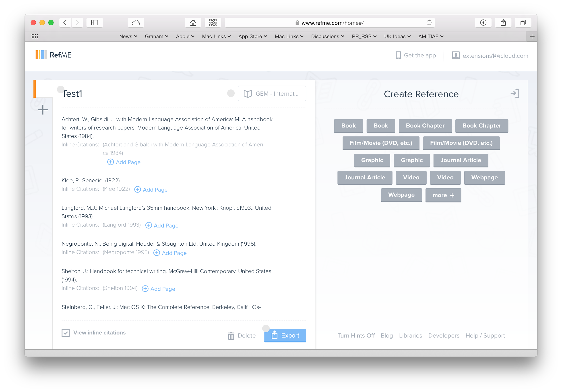Click Turn Hints Off link
The height and width of the screenshot is (392, 562).
[356, 336]
